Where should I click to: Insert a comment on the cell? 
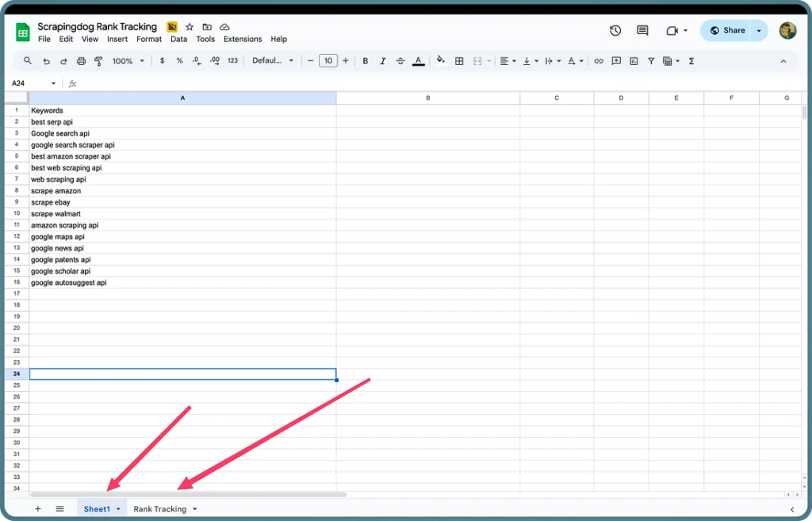(616, 60)
